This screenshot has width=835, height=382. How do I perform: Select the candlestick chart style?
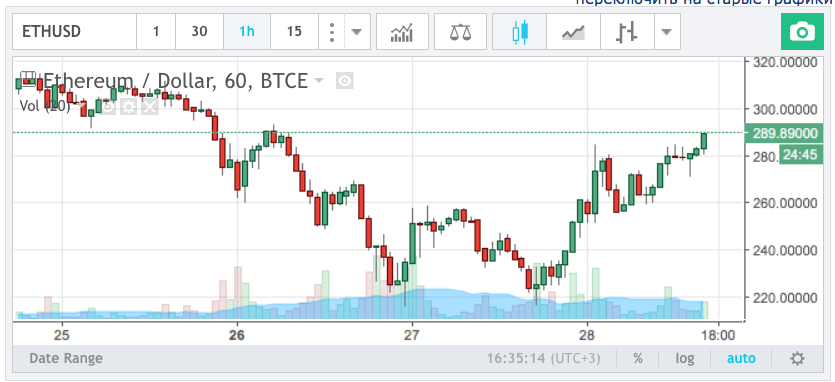click(x=520, y=32)
